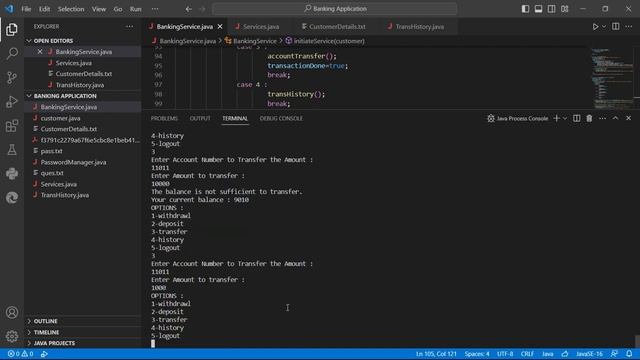Open the Manage gear icon

tap(12, 336)
